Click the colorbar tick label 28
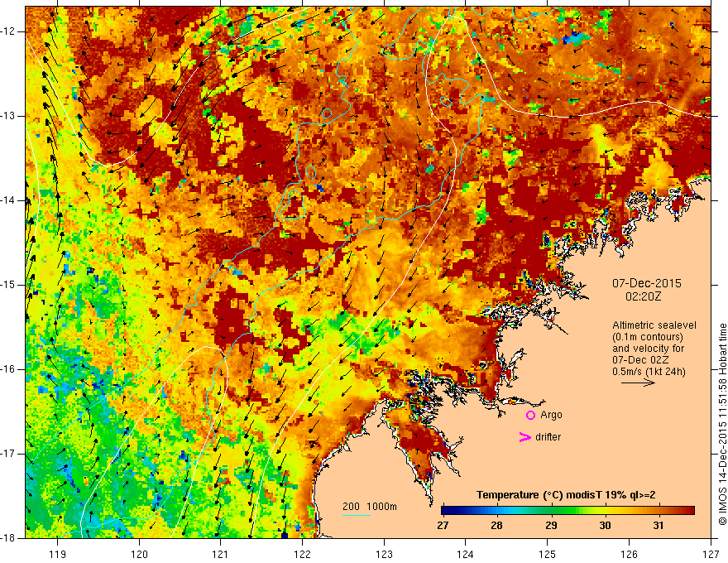This screenshot has width=728, height=563. (497, 526)
